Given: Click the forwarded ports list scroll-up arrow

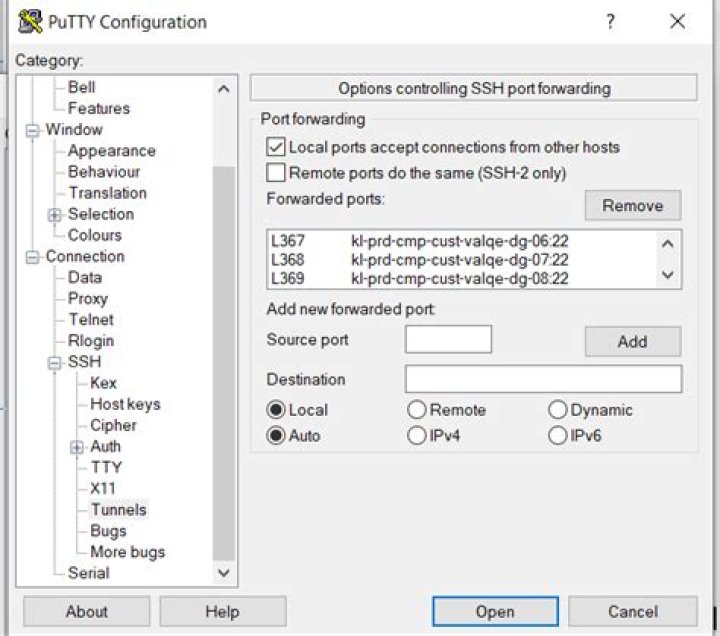Looking at the screenshot, I should click(x=668, y=244).
